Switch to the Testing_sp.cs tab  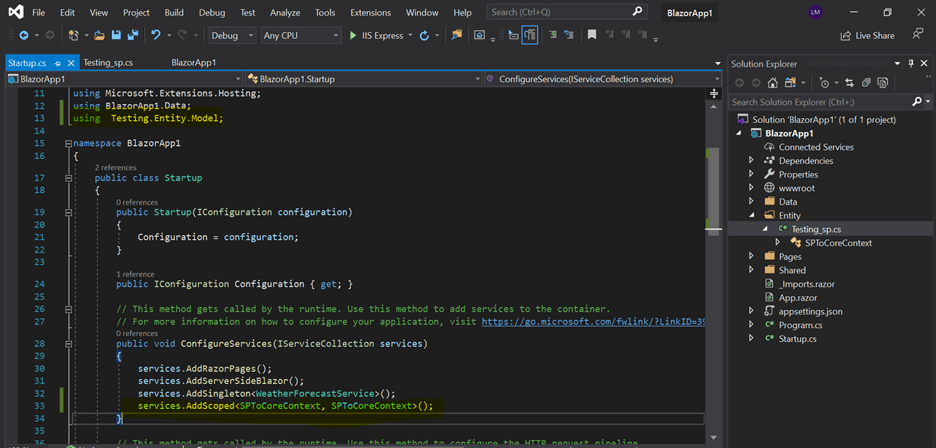108,62
